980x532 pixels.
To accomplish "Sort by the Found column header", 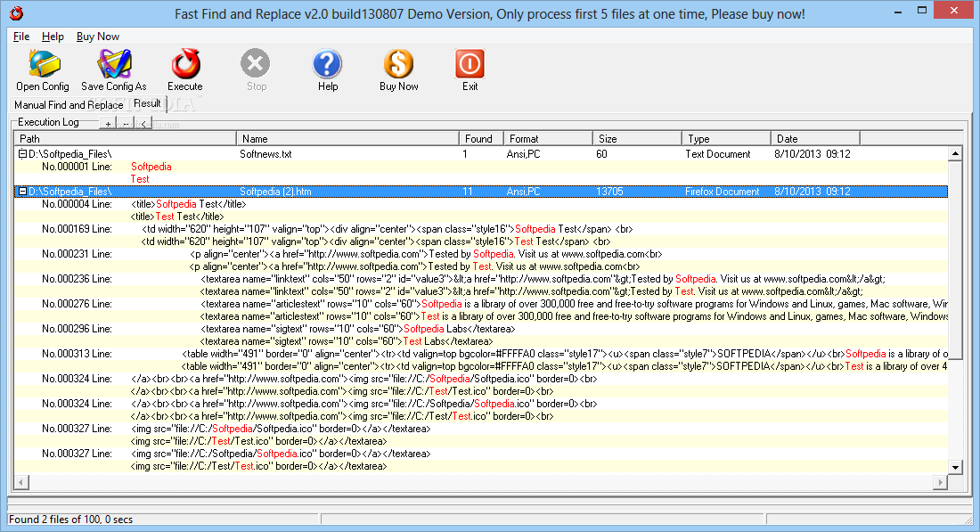I will point(481,139).
